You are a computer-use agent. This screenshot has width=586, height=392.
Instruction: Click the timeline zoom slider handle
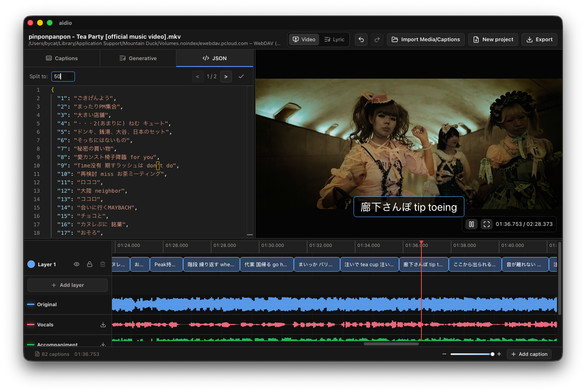click(493, 354)
